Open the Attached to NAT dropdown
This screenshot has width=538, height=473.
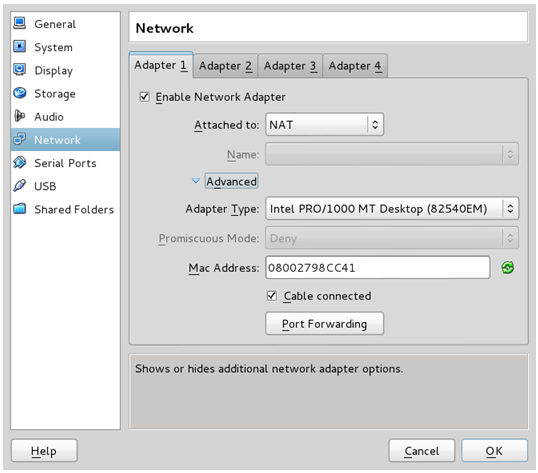click(x=324, y=125)
